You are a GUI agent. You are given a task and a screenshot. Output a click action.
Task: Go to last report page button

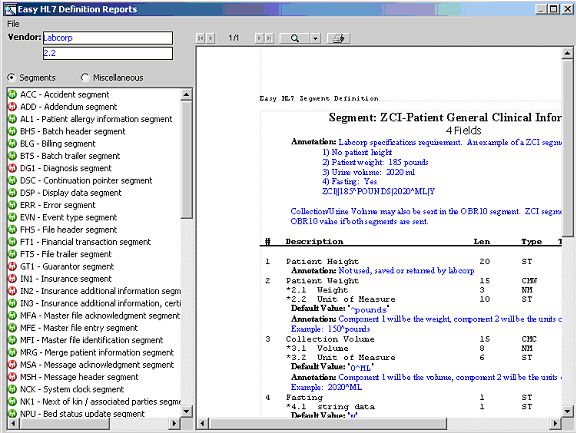tap(270, 38)
